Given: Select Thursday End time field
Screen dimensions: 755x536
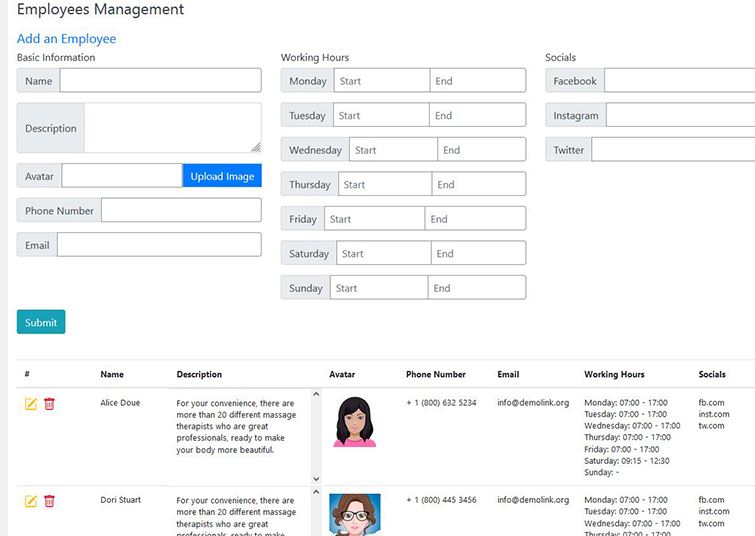Looking at the screenshot, I should (479, 184).
